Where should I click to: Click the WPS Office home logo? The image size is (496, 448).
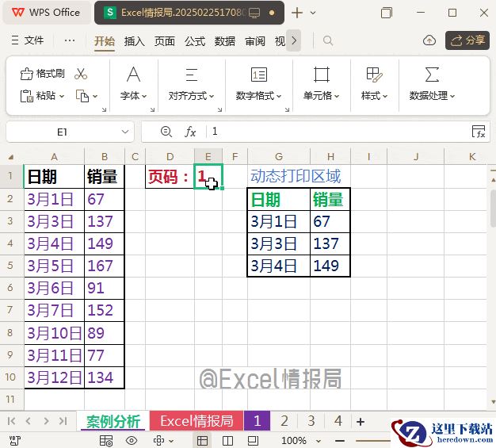[46, 13]
